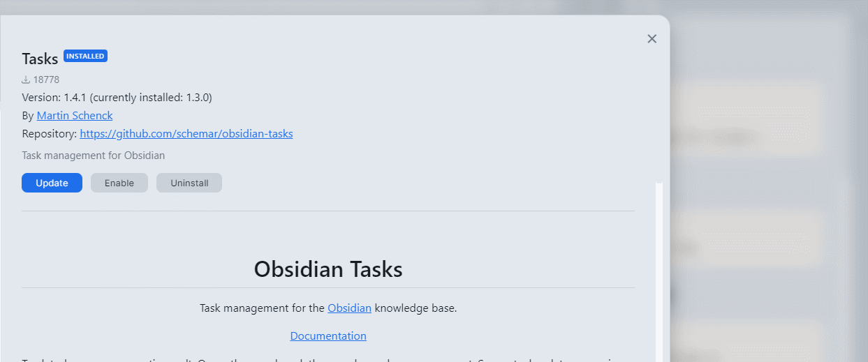
Task: Click the version 1.4.1 info line
Action: click(x=117, y=98)
